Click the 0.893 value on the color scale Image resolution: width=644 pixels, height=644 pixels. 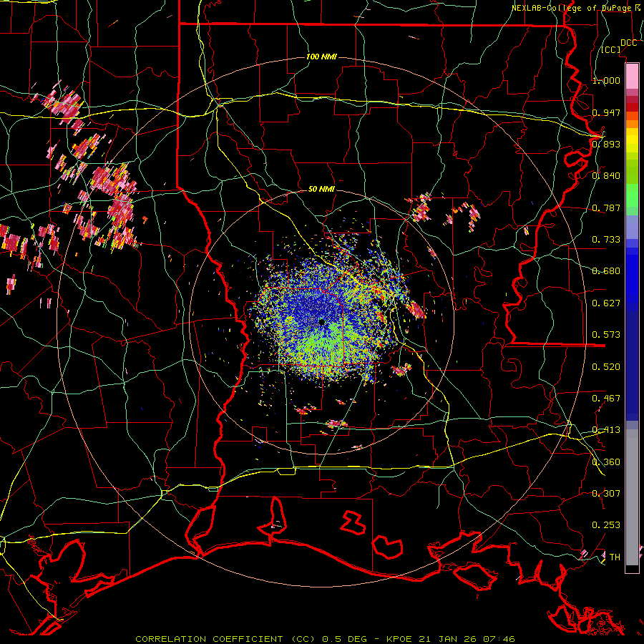point(606,144)
